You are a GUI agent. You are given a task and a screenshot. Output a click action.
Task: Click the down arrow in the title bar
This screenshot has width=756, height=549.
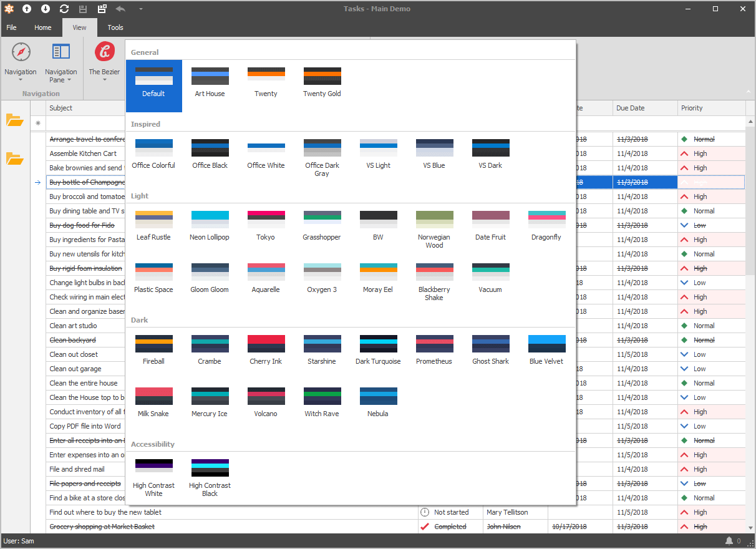pos(46,9)
